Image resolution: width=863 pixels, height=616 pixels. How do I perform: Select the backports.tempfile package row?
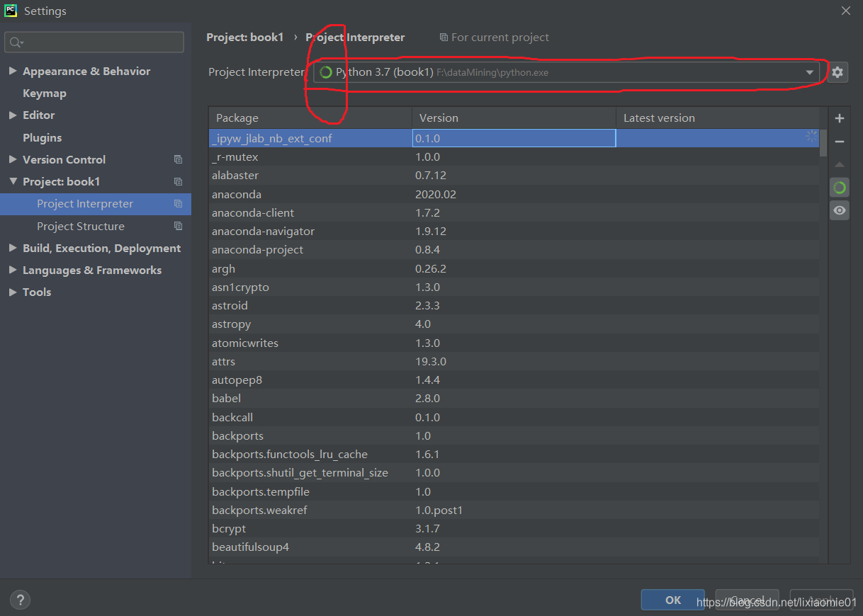pos(514,491)
